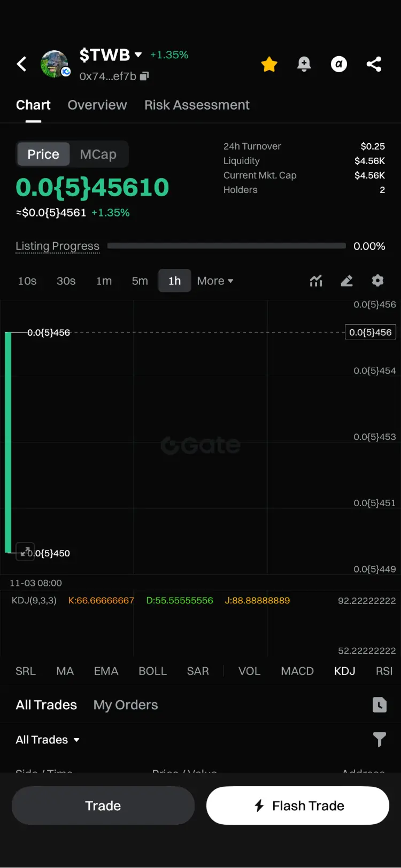
Task: Select the 5m chart interval
Action: point(140,281)
